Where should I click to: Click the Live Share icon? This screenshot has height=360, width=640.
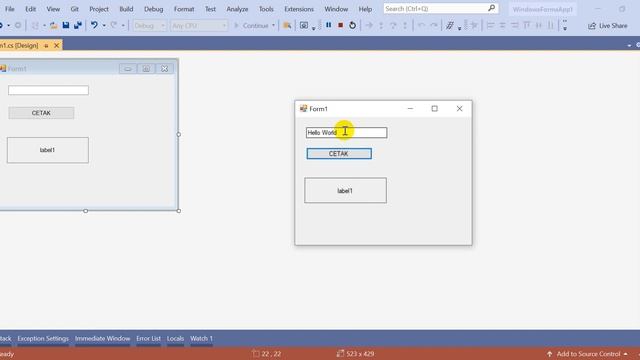coord(592,26)
